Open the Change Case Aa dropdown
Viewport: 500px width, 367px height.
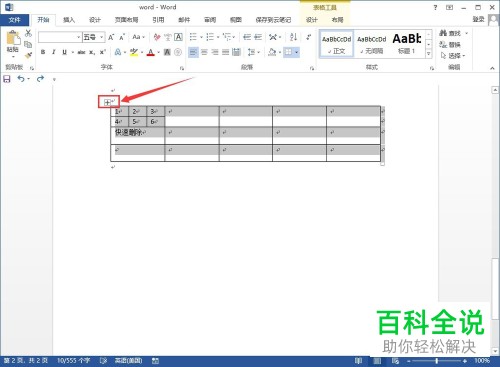coord(138,37)
